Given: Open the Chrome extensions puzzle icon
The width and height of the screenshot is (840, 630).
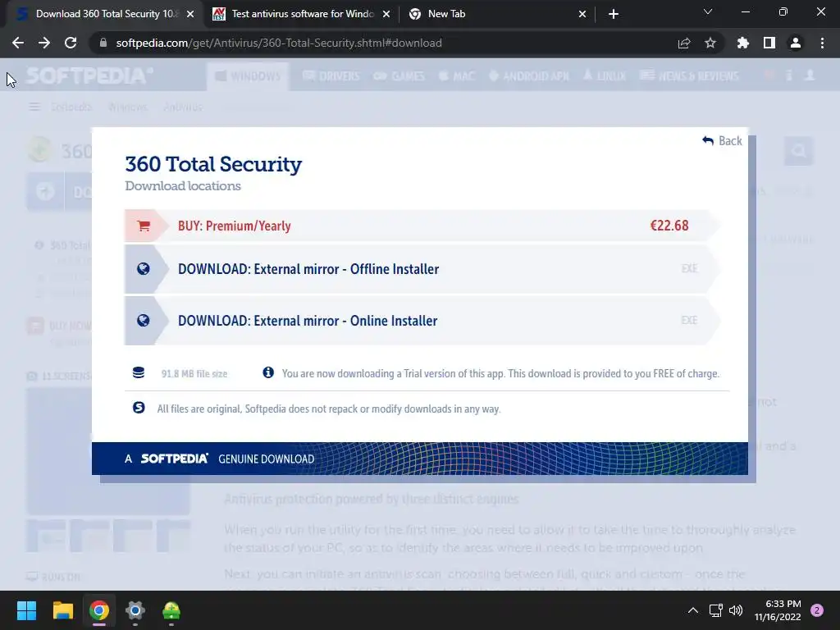Looking at the screenshot, I should click(x=743, y=43).
